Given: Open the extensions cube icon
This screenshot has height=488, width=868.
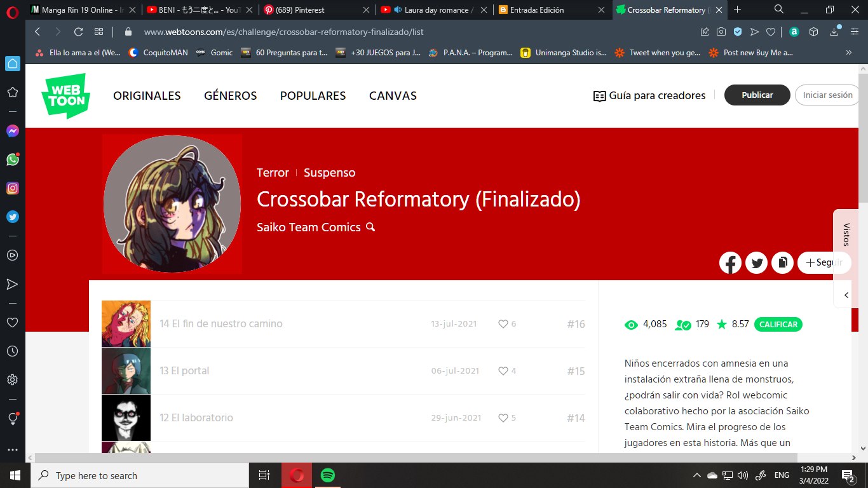Looking at the screenshot, I should [813, 32].
